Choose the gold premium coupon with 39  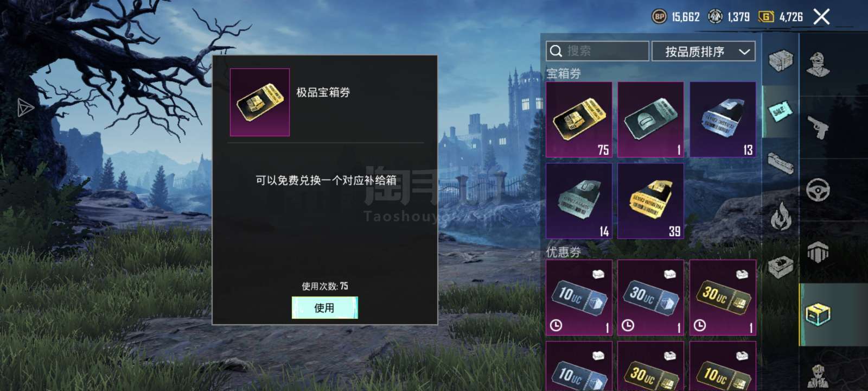coord(650,201)
